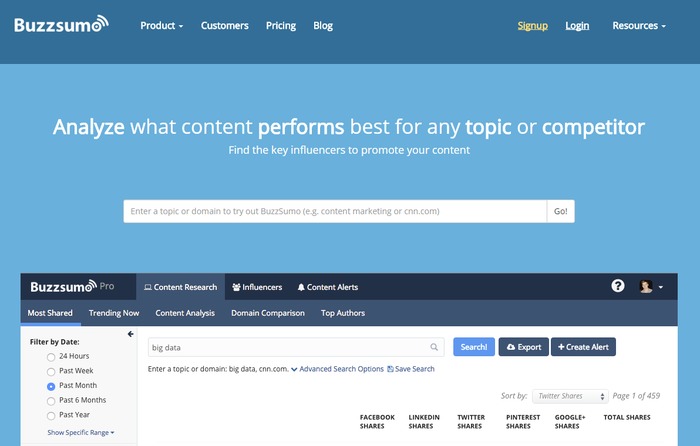This screenshot has width=700, height=446.
Task: Click the Facebook Shares column header
Action: [x=377, y=421]
